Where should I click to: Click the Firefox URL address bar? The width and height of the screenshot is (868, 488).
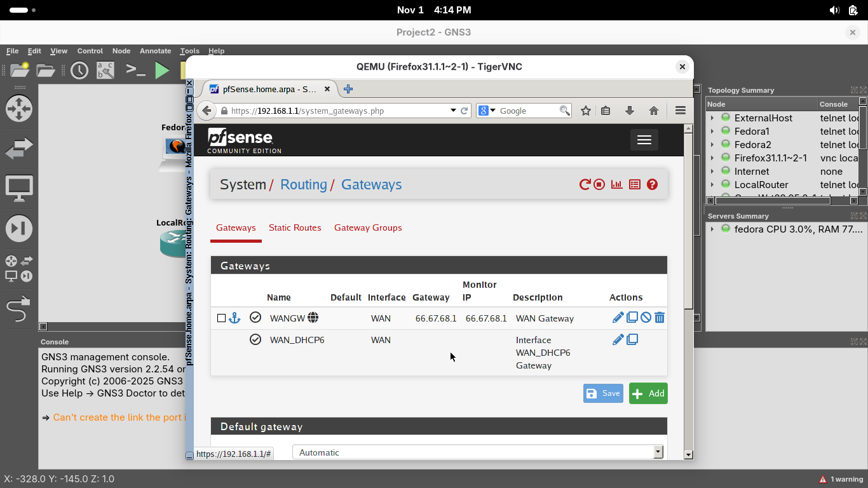(337, 111)
